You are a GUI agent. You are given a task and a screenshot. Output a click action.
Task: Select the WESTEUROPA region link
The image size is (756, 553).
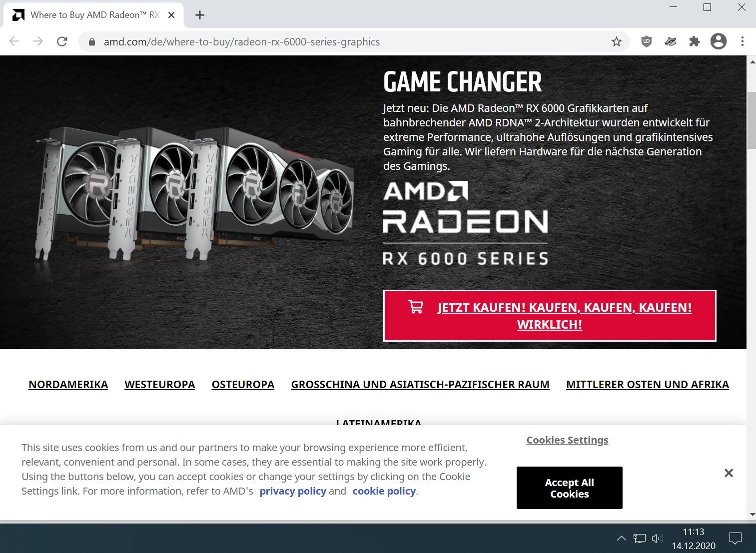click(x=159, y=384)
